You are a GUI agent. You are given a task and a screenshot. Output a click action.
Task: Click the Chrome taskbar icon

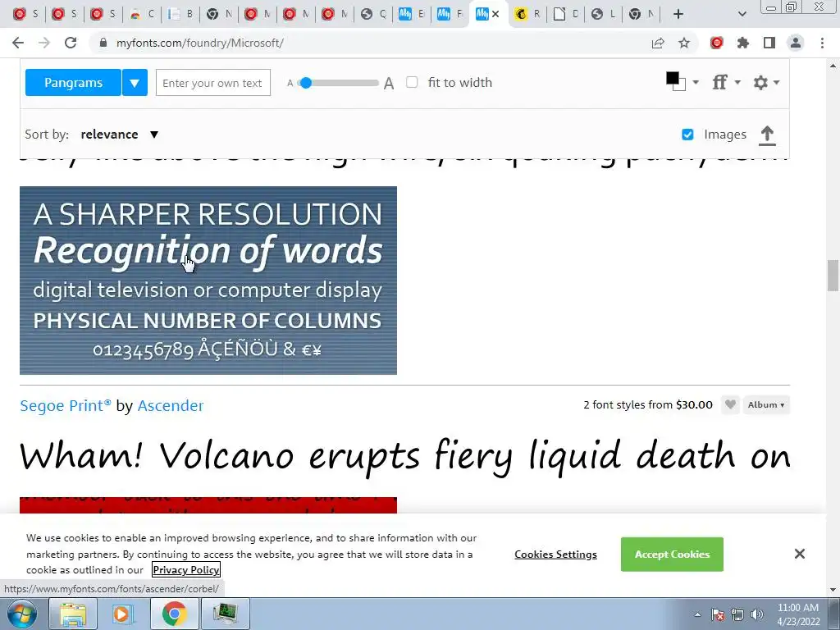click(x=174, y=614)
